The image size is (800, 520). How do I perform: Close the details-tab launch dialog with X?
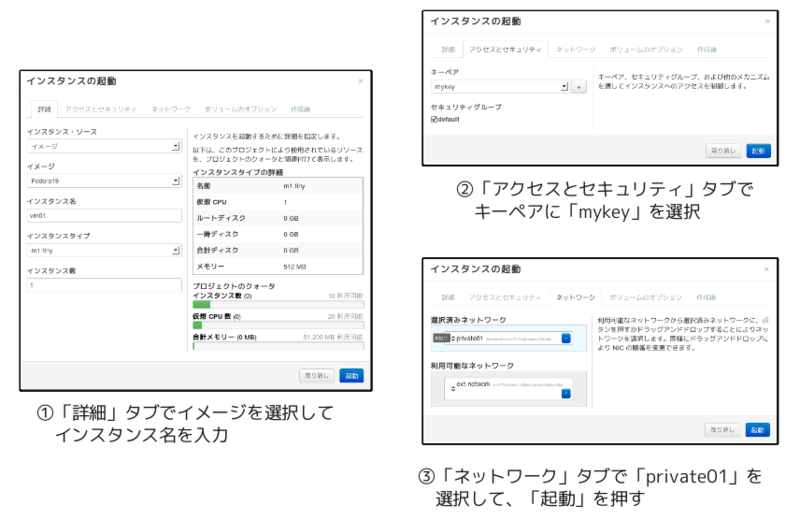pos(361,81)
